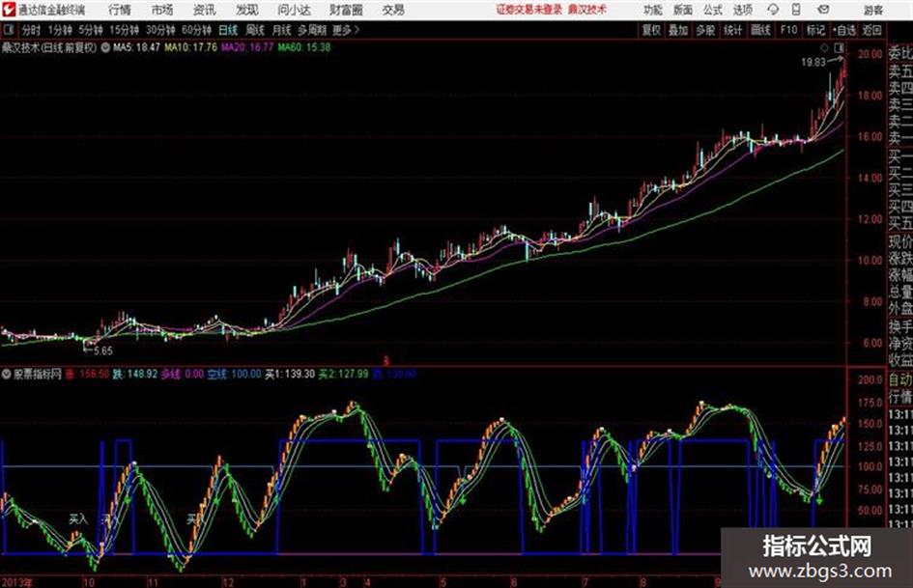Switch to 分时 chart period
The height and width of the screenshot is (588, 913).
[x=32, y=30]
